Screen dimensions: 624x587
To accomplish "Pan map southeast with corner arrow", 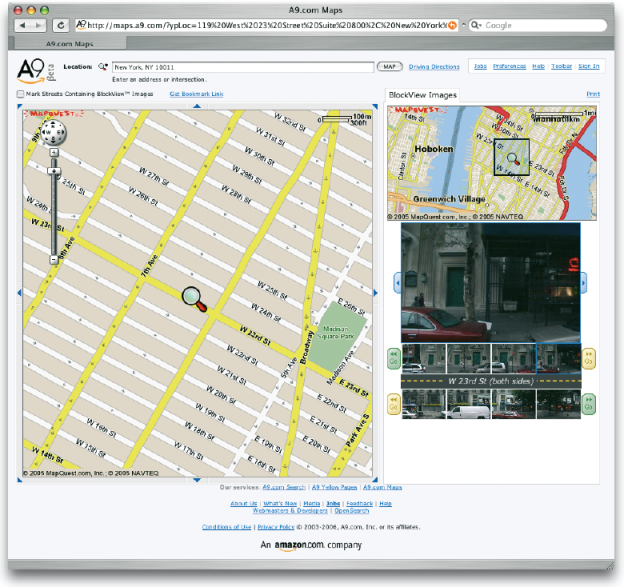I will [x=375, y=480].
